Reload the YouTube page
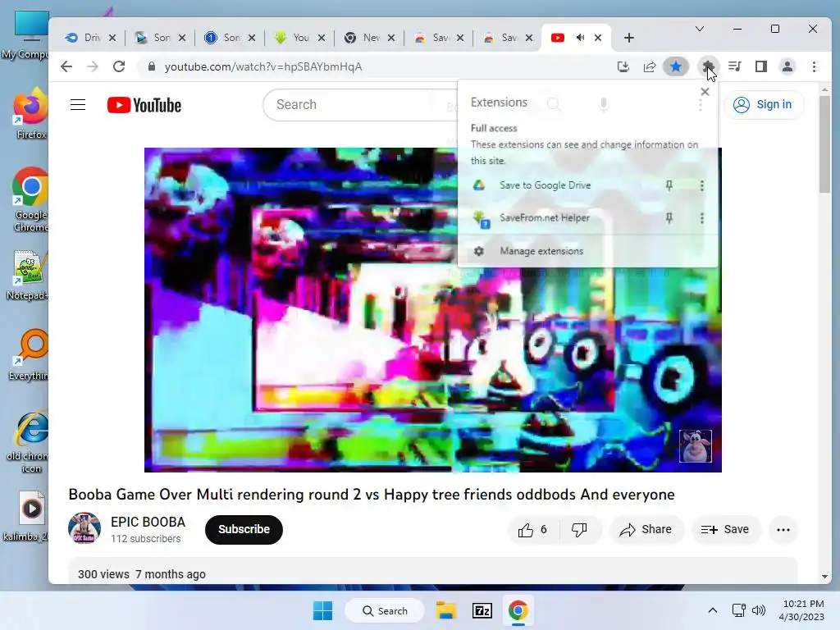This screenshot has width=840, height=630. pos(119,66)
